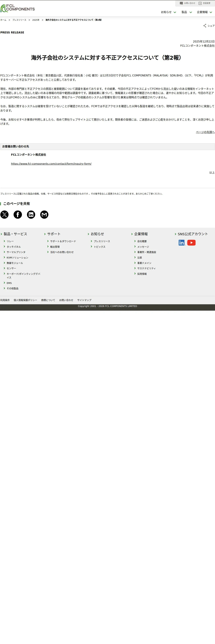Open サステナビリティ footer link
The width and height of the screenshot is (215, 644).
pyautogui.click(x=146, y=268)
